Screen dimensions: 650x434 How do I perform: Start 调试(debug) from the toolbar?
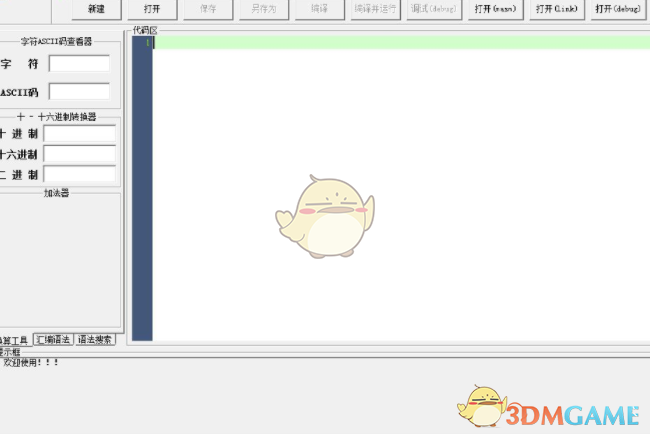point(434,9)
